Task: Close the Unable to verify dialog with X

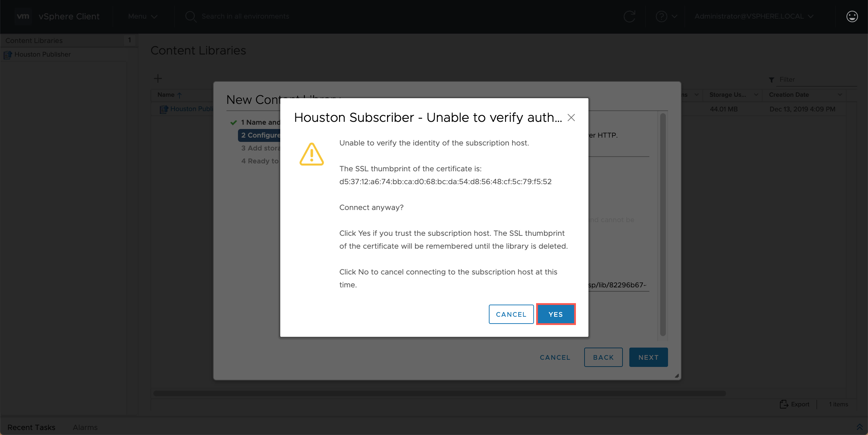Action: click(x=571, y=118)
